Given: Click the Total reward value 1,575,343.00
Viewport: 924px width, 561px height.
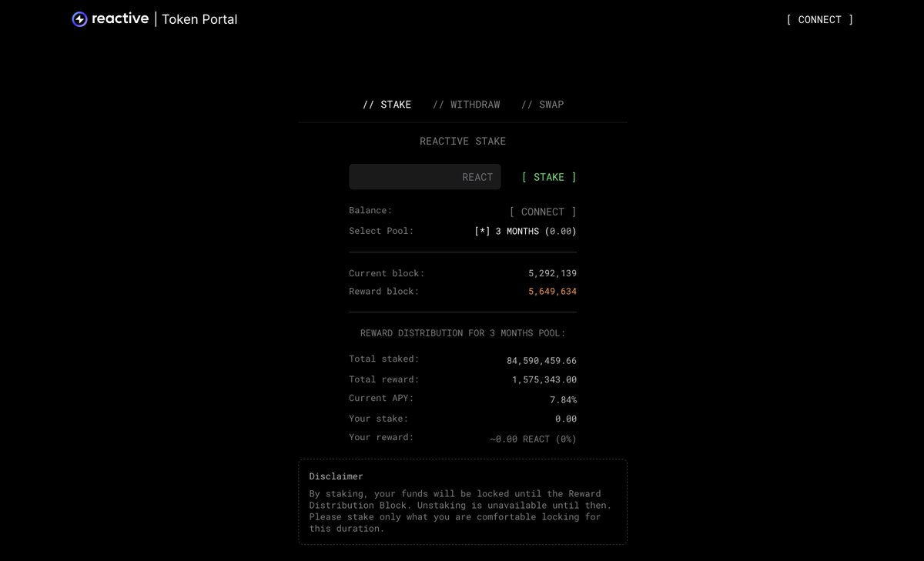Looking at the screenshot, I should coord(544,379).
